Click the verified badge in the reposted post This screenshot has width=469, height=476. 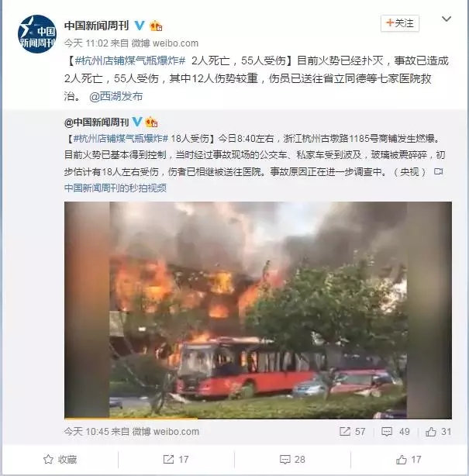pyautogui.click(x=137, y=122)
